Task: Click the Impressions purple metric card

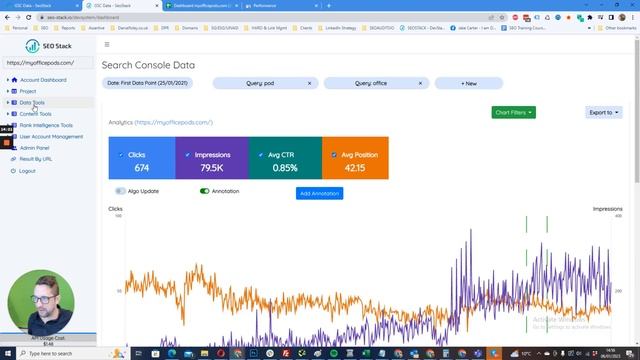Action: pyautogui.click(x=212, y=158)
